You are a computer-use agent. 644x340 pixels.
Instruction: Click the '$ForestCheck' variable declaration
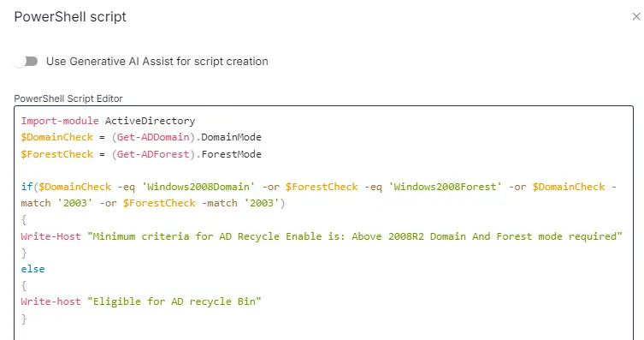57,154
